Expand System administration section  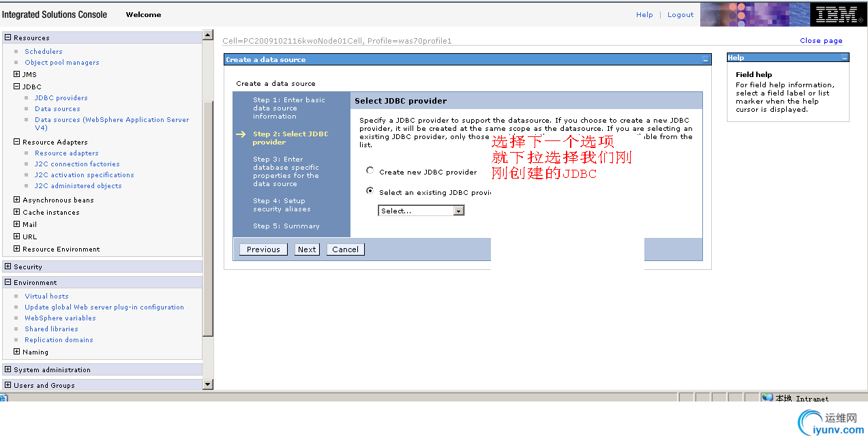[8, 369]
